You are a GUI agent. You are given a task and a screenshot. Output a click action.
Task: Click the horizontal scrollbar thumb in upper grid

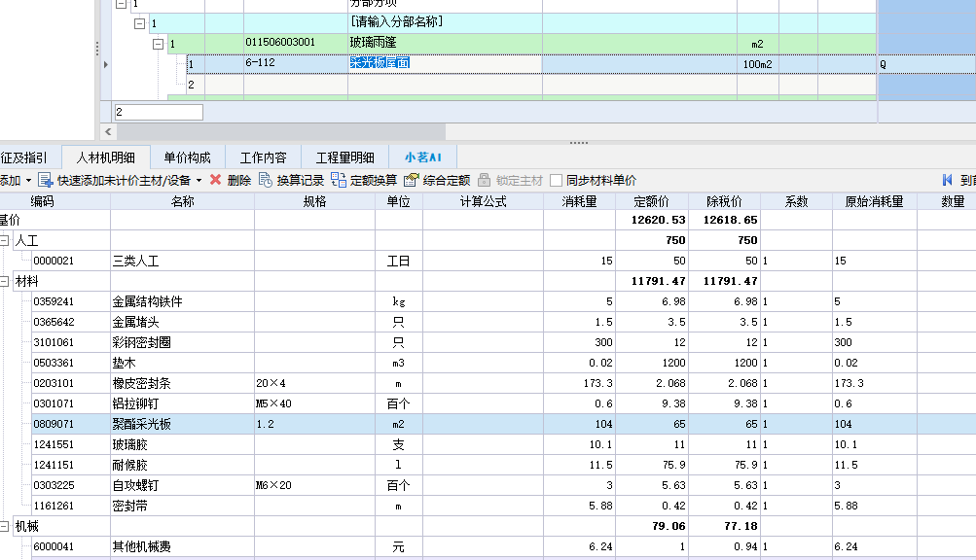click(x=281, y=132)
